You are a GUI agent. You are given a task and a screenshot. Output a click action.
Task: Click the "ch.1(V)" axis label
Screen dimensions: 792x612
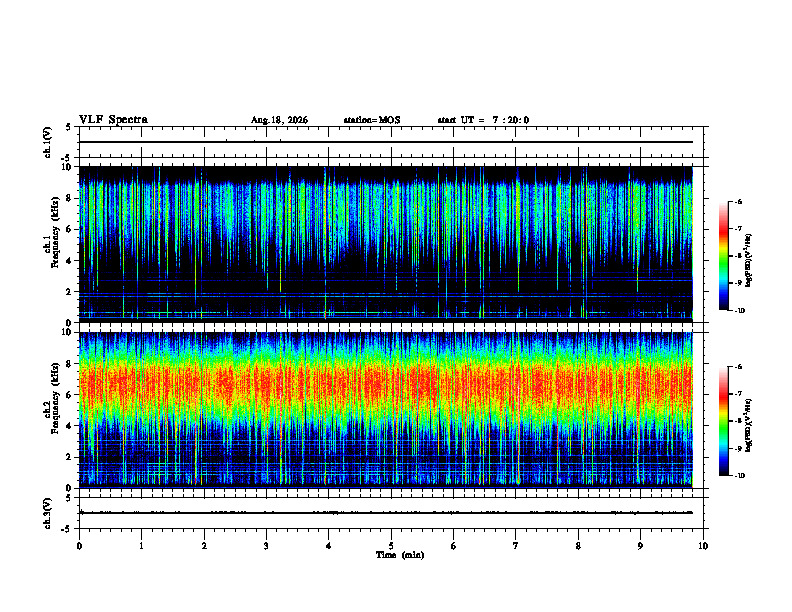tap(48, 142)
